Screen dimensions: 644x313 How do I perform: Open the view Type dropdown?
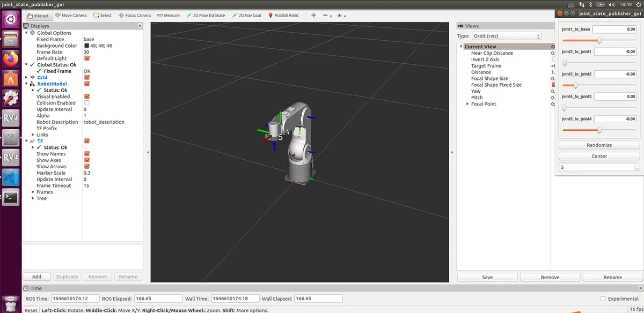click(506, 36)
